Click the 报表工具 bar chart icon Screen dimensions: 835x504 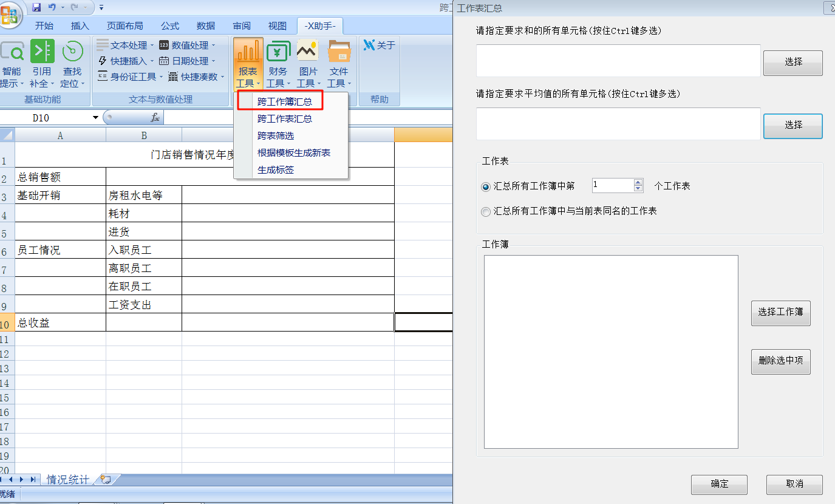point(248,50)
